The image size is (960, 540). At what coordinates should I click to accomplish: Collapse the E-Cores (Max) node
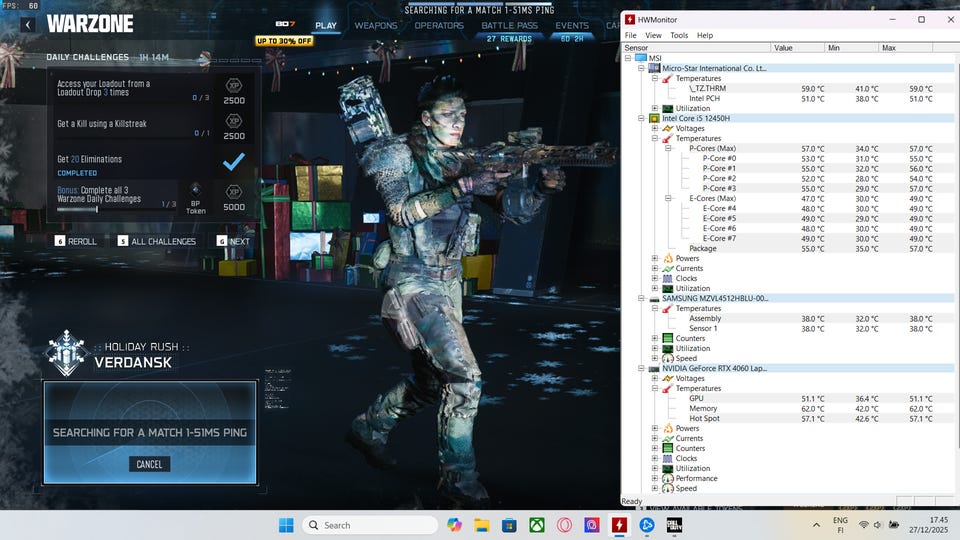(668, 198)
